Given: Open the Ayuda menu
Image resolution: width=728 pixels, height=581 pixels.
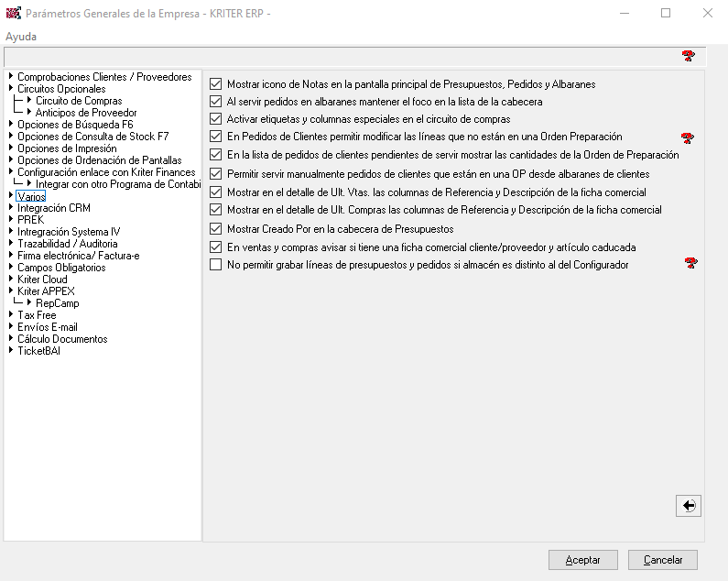Looking at the screenshot, I should coord(22,37).
